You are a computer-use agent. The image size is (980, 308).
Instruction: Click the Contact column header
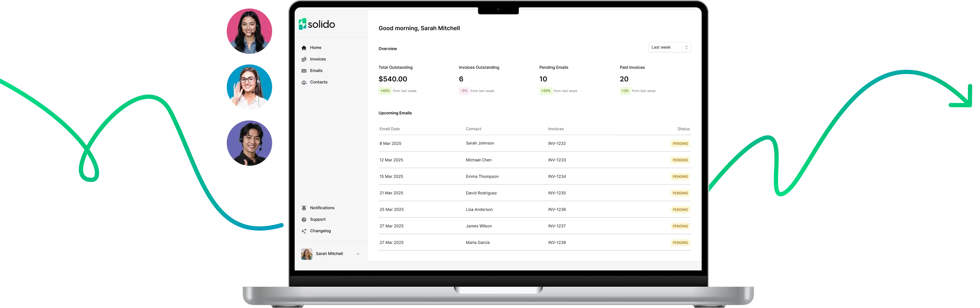[x=473, y=129]
